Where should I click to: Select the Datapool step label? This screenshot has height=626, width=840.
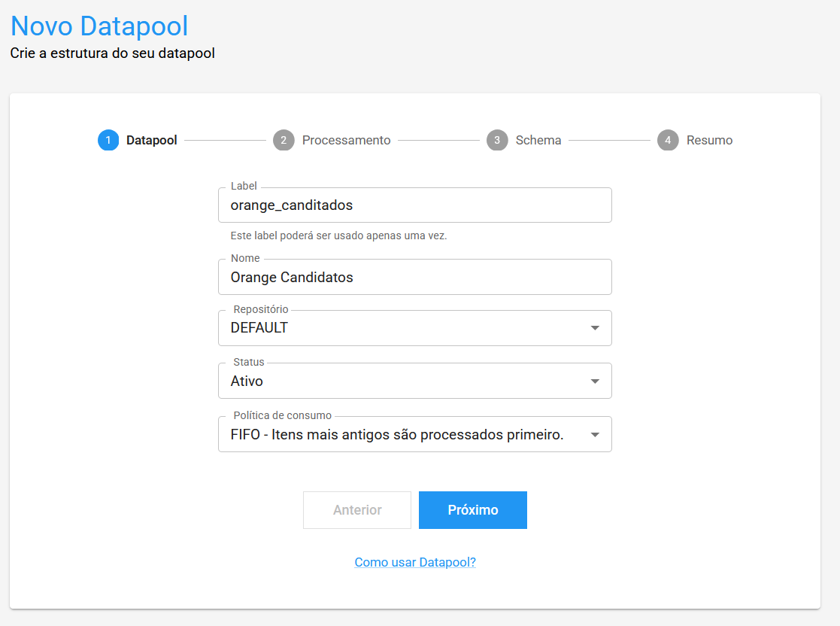pos(152,140)
